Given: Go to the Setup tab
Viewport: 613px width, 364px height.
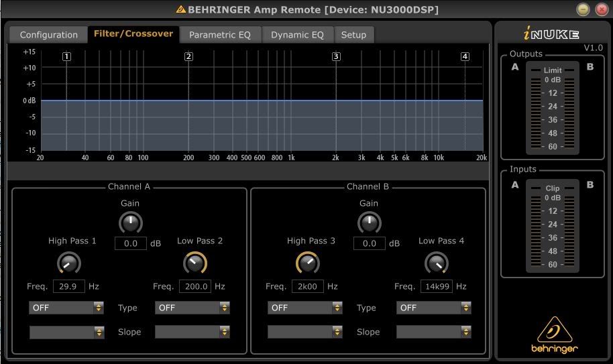Looking at the screenshot, I should tap(354, 35).
